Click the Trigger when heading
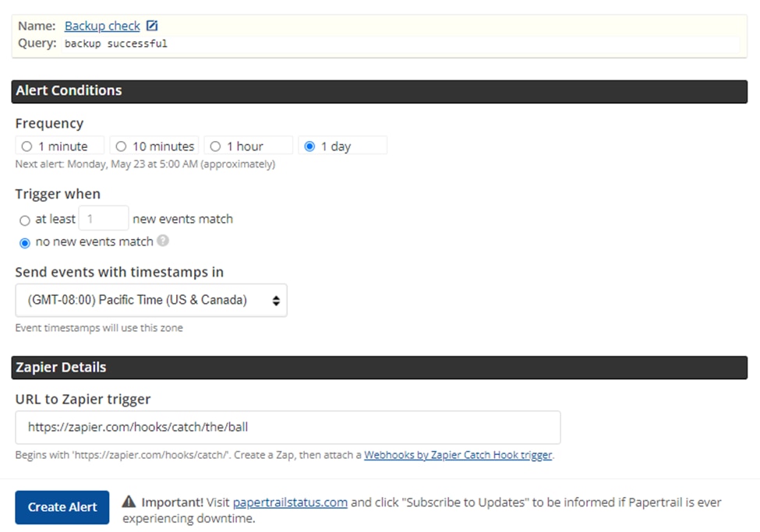 [58, 194]
